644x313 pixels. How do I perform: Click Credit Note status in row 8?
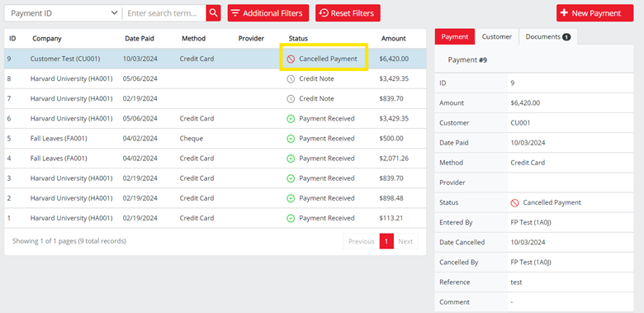point(316,78)
